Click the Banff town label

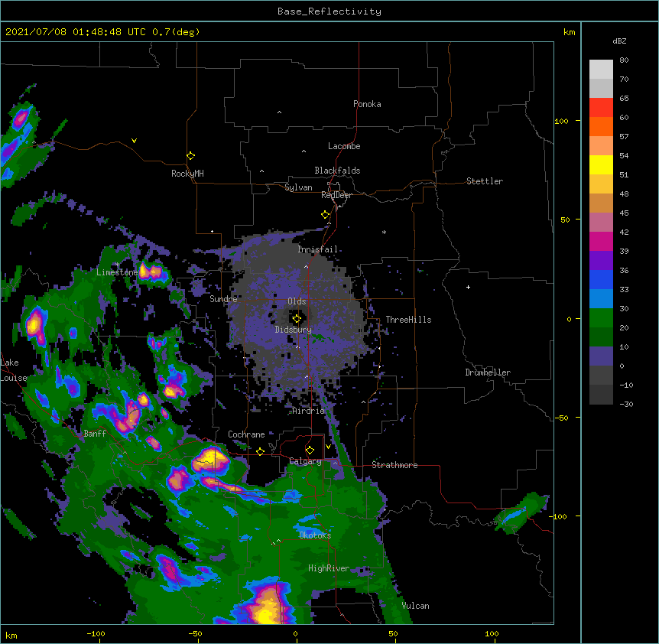[95, 434]
